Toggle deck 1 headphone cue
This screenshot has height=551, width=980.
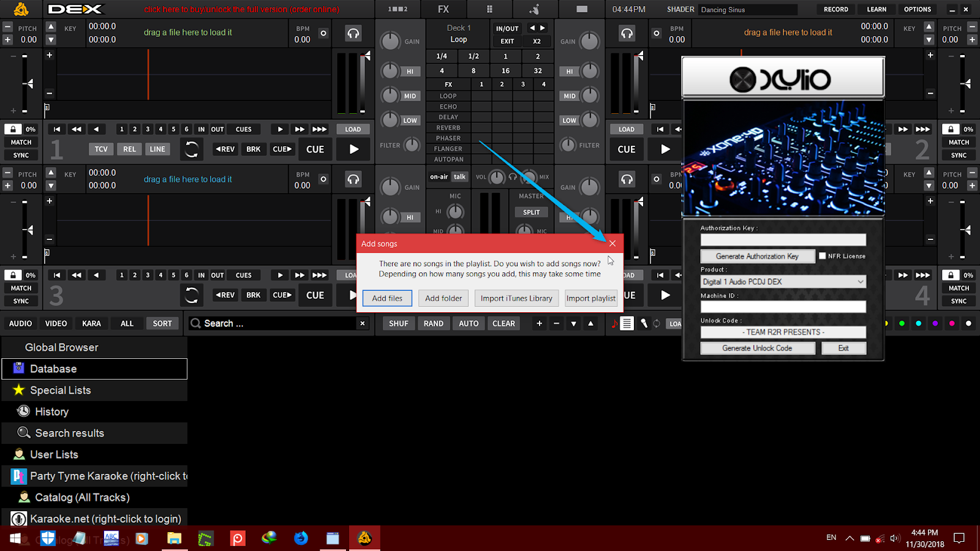pos(353,33)
